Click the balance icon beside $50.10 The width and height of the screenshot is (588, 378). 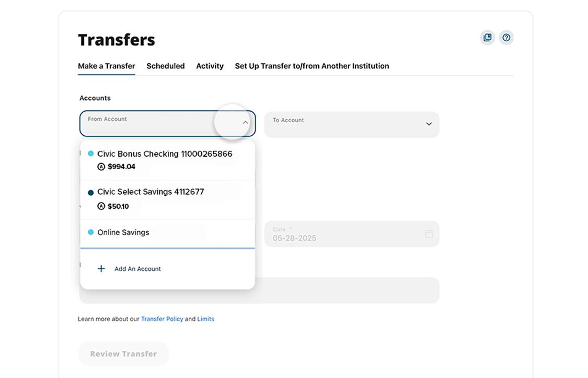click(101, 206)
